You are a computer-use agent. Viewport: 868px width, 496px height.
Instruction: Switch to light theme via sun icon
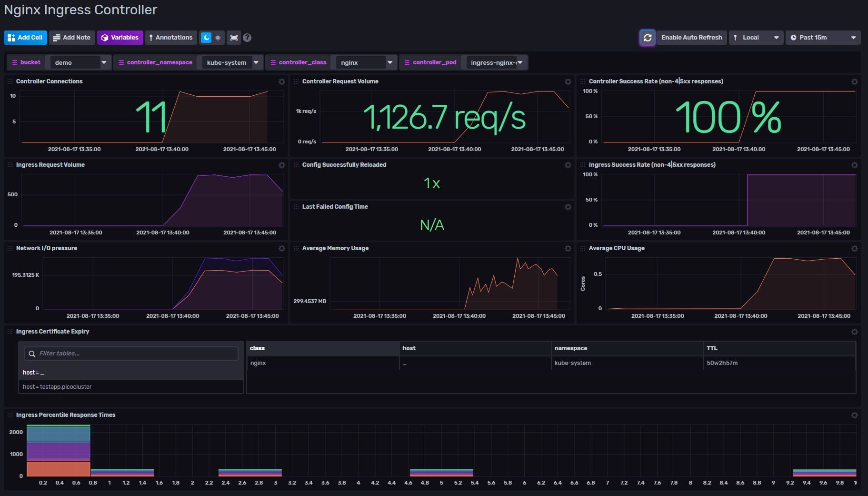[218, 37]
